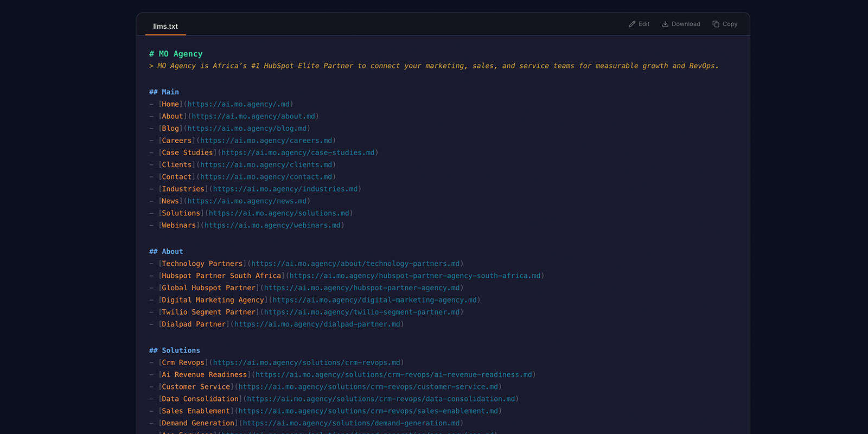Image resolution: width=868 pixels, height=434 pixels.
Task: Click the Ai Revenue Readiness row
Action: [x=342, y=375]
